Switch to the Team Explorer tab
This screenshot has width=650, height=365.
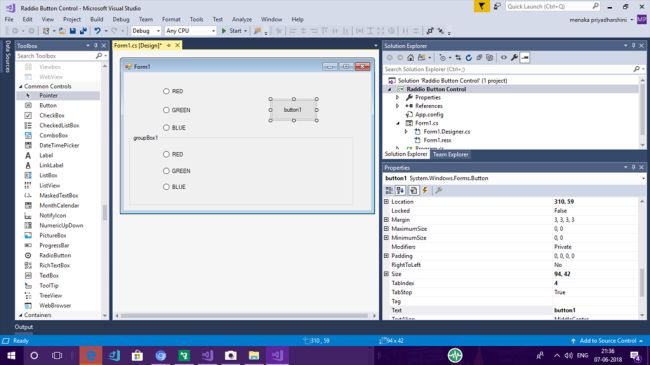pyautogui.click(x=450, y=154)
